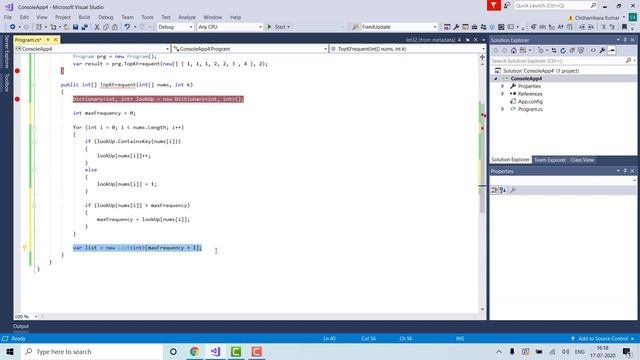This screenshot has height=360, width=640.
Task: Click the Copy icon in toolbar
Action: click(x=106, y=27)
